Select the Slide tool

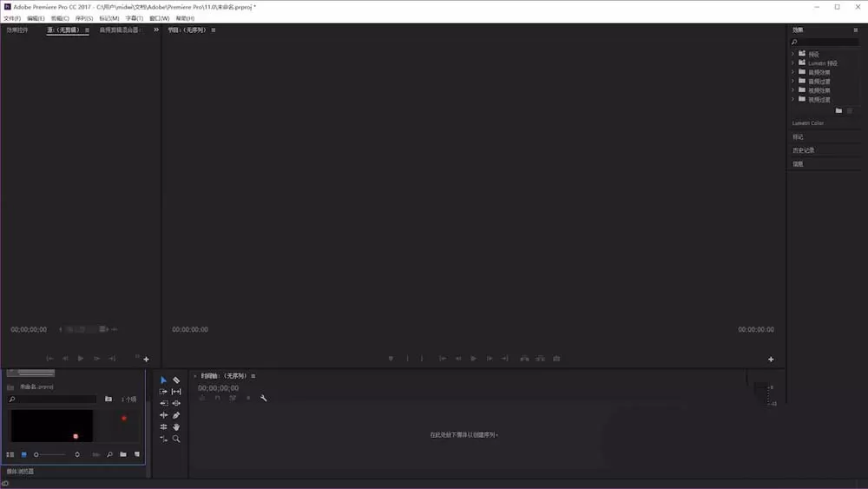click(x=176, y=403)
